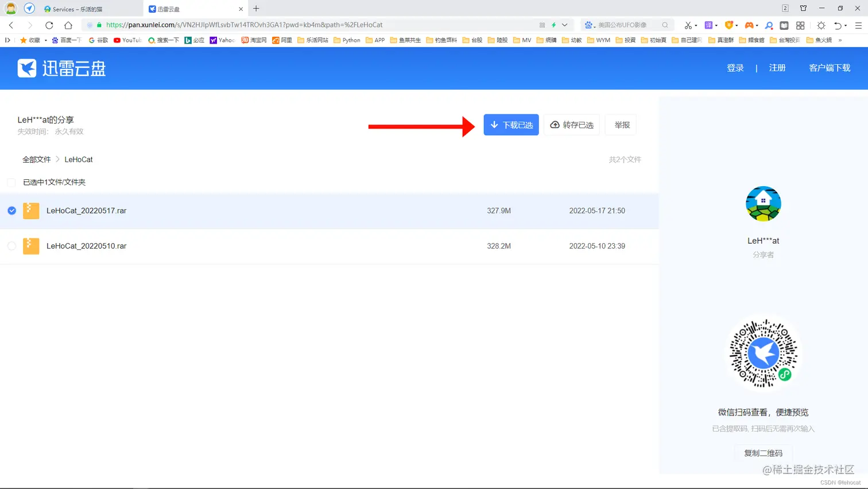Click 全部文件 in the breadcrumb
The image size is (868, 489).
point(37,160)
